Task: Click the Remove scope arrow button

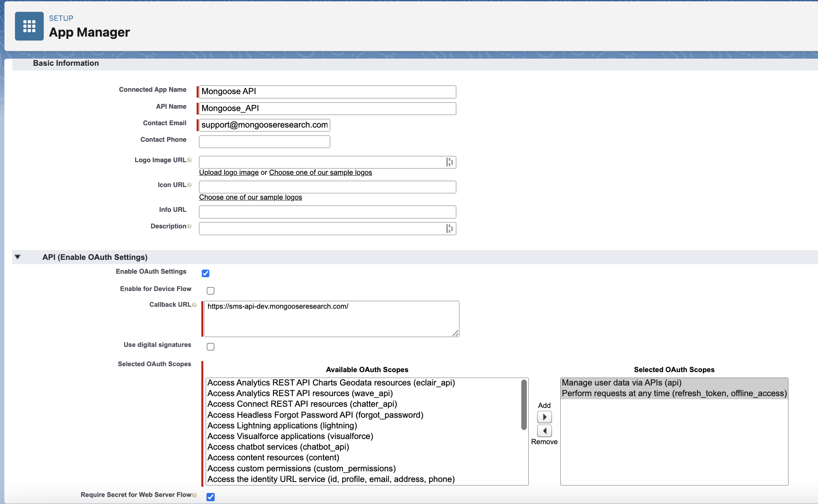Action: [x=544, y=430]
